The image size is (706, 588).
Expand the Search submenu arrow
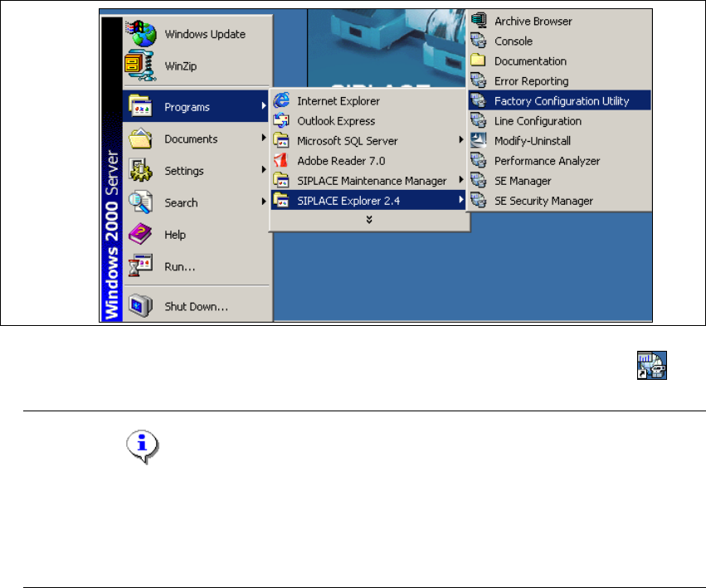tap(264, 202)
